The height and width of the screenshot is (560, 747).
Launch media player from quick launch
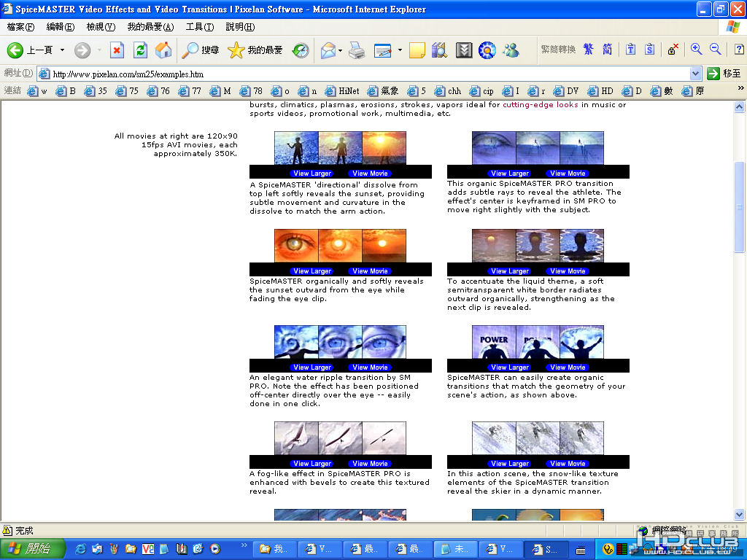coord(215,549)
